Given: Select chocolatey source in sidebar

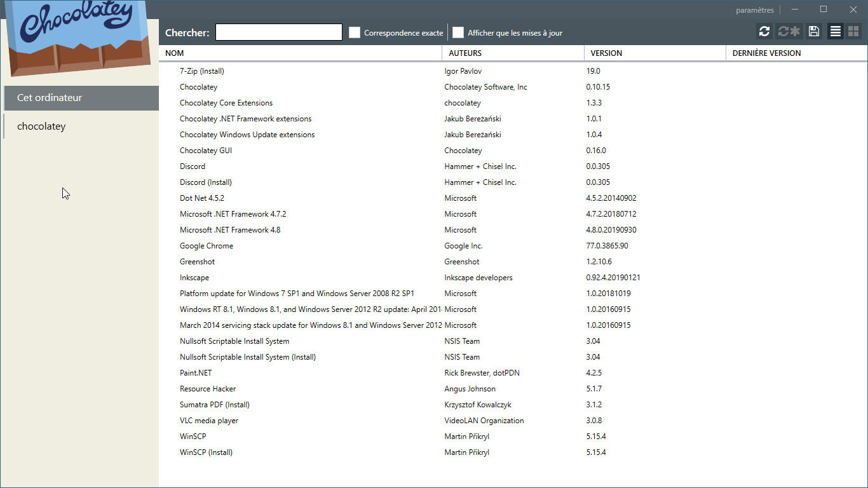Looking at the screenshot, I should [81, 126].
